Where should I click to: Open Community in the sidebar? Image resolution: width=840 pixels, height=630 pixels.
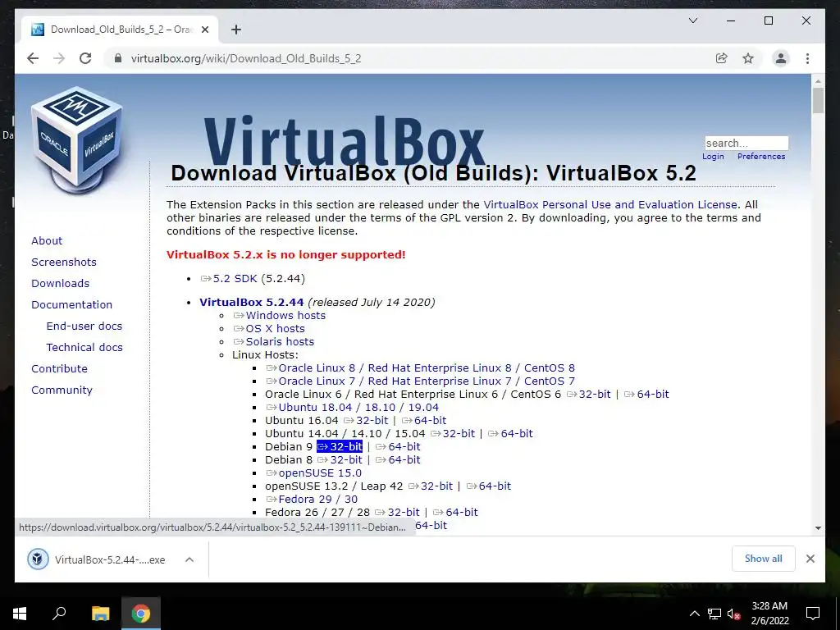point(62,390)
